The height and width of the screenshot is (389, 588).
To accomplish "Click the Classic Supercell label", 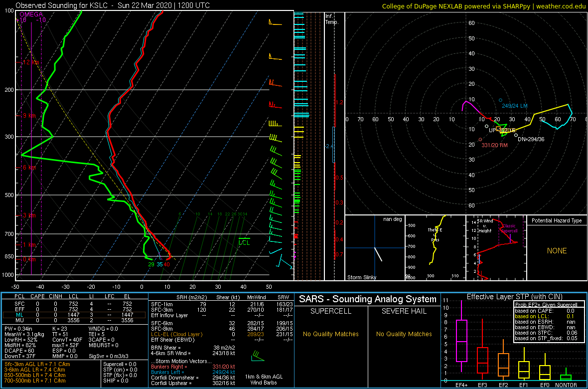I will [x=509, y=229].
